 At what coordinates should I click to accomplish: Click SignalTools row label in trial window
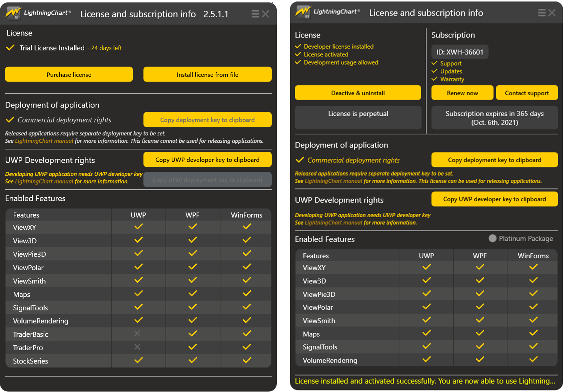[31, 308]
